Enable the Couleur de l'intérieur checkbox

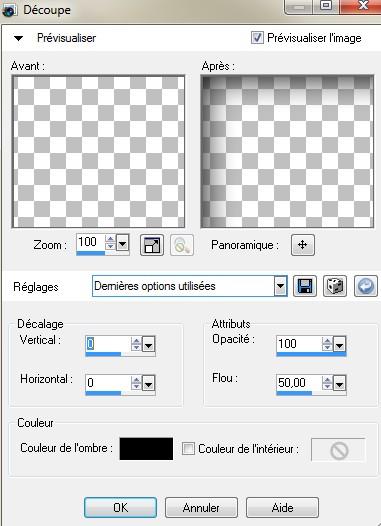188,449
